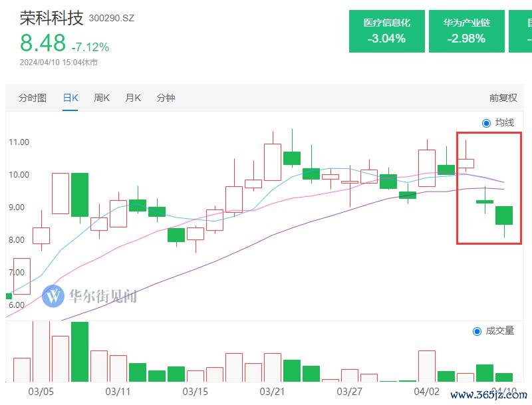
Task: Click the 04/02 red volume bar
Action: click(426, 366)
